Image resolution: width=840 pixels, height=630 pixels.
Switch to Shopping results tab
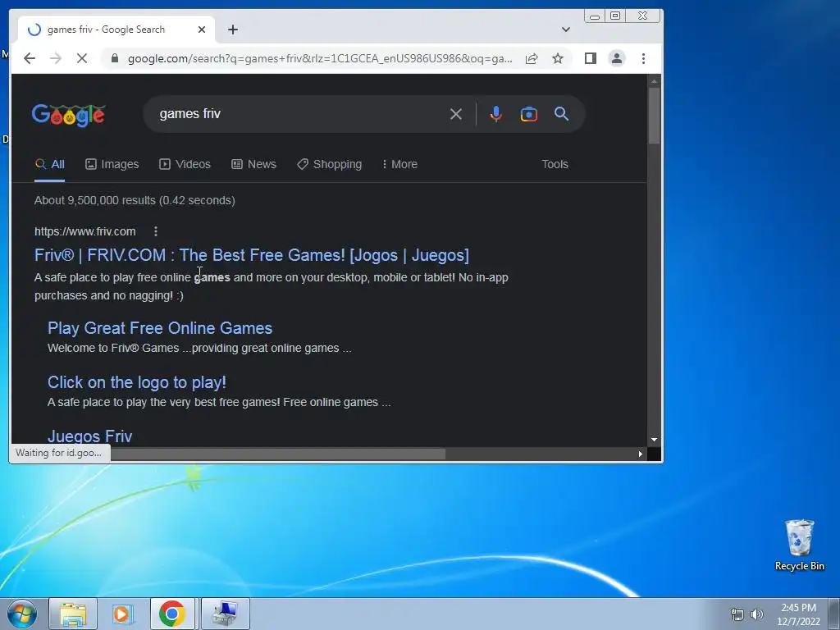[x=330, y=164]
